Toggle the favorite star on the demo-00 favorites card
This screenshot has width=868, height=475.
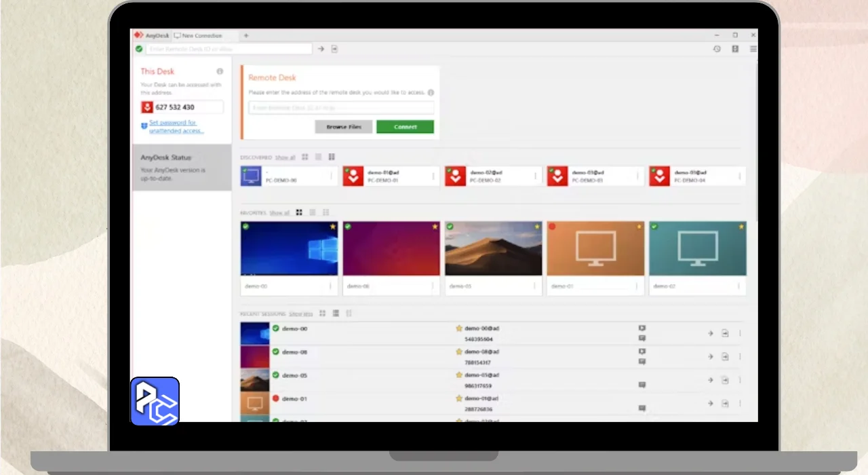click(x=333, y=227)
